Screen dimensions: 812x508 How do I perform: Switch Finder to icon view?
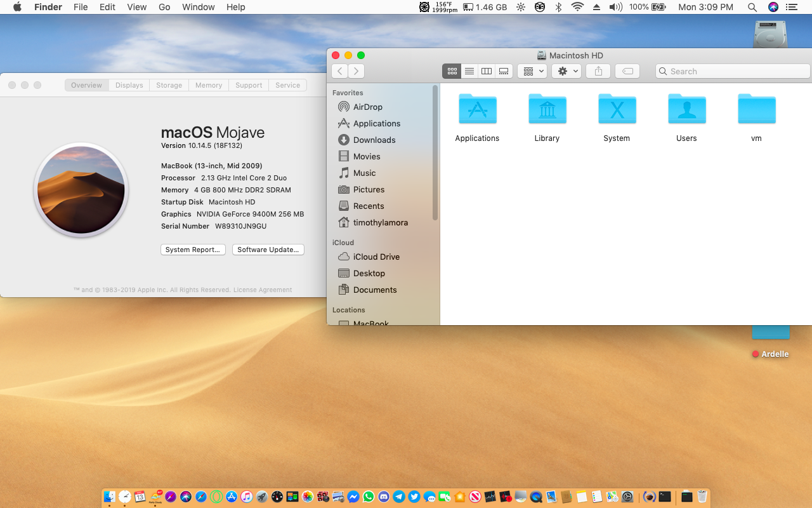(x=452, y=71)
